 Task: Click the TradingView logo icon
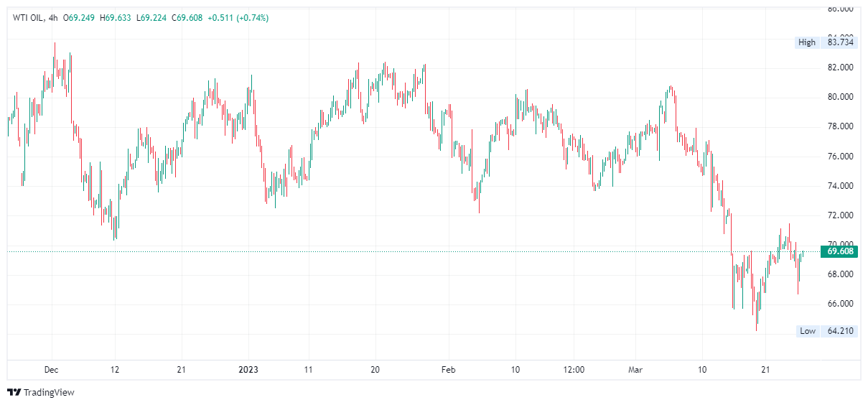tap(14, 392)
